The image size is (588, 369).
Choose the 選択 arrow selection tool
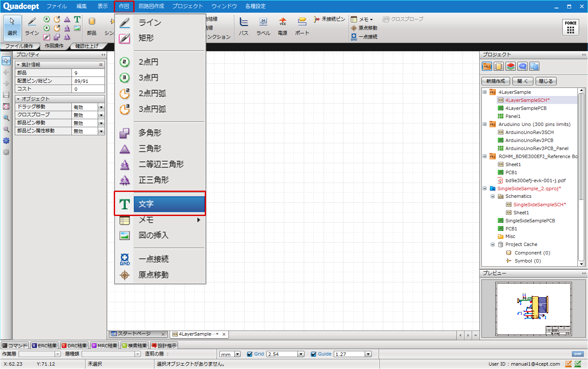(x=12, y=25)
